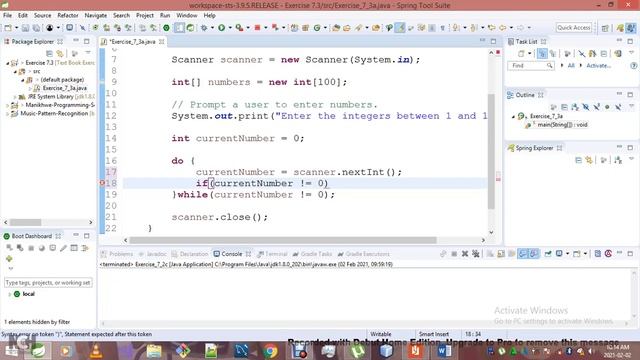Viewport: 640px width, 360px height.
Task: Click the Back navigation arrow icon
Action: click(502, 28)
